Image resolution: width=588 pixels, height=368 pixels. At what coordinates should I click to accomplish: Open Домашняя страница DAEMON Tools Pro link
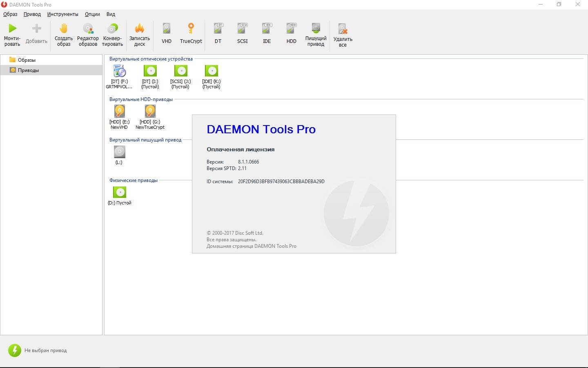pyautogui.click(x=252, y=246)
